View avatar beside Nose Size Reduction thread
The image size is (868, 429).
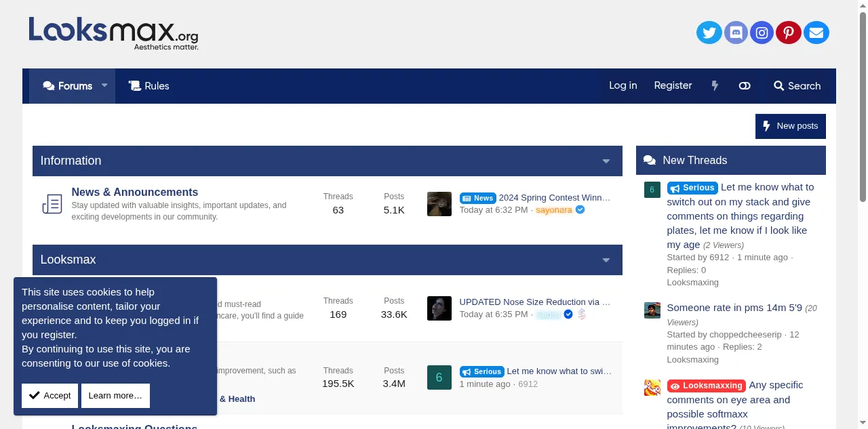pyautogui.click(x=439, y=308)
